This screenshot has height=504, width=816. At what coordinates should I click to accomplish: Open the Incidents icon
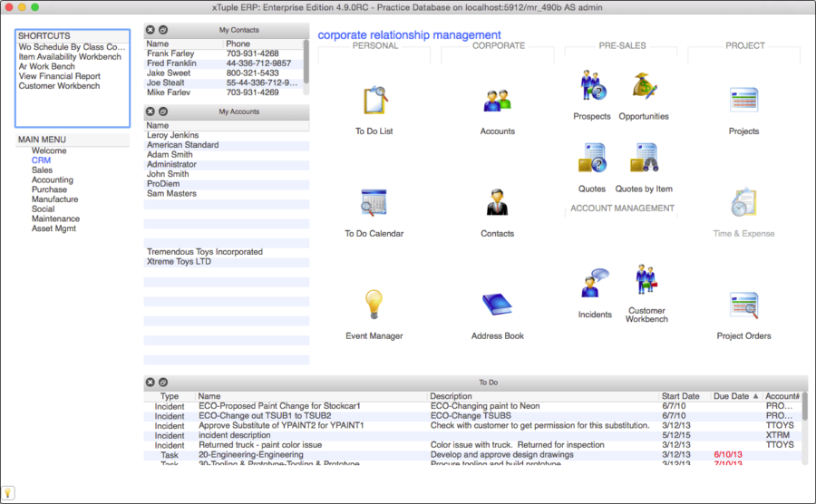[594, 283]
